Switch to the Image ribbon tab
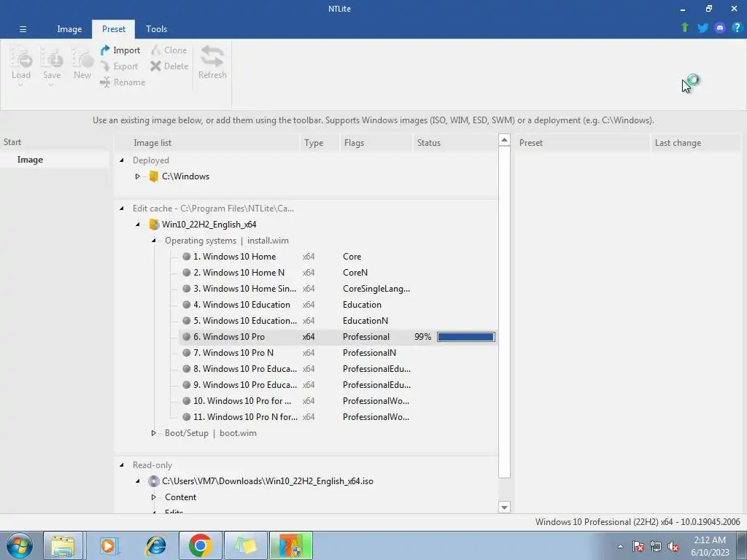This screenshot has width=747, height=560. 69,29
